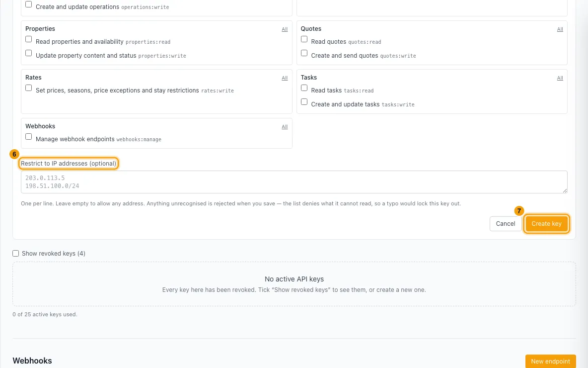Tick Create and update tasks checkbox

click(x=304, y=102)
